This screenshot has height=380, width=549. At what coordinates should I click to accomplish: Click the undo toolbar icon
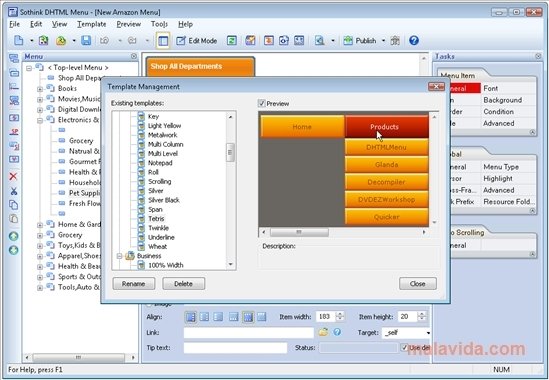tap(104, 41)
